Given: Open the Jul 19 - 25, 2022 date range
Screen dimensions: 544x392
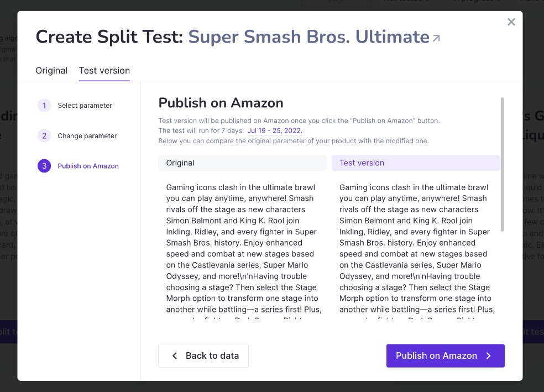Looking at the screenshot, I should (x=275, y=131).
